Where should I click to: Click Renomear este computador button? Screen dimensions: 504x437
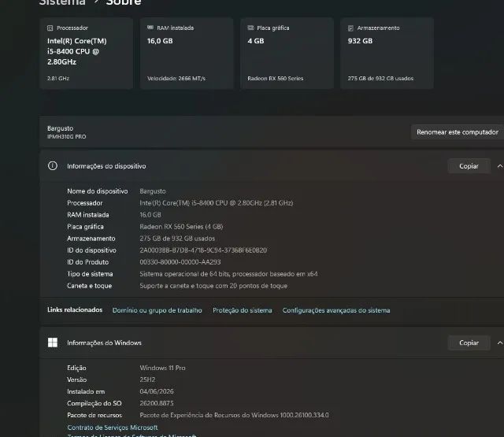(x=458, y=132)
